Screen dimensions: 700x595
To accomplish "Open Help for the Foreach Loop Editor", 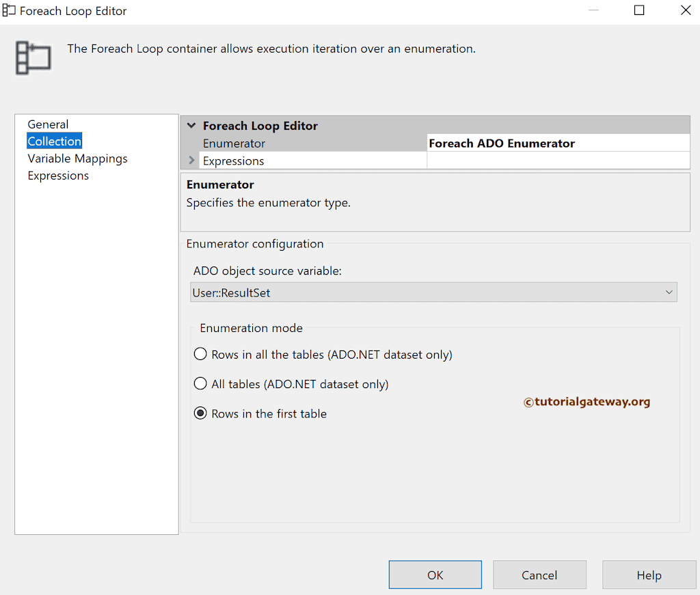I will click(x=649, y=575).
